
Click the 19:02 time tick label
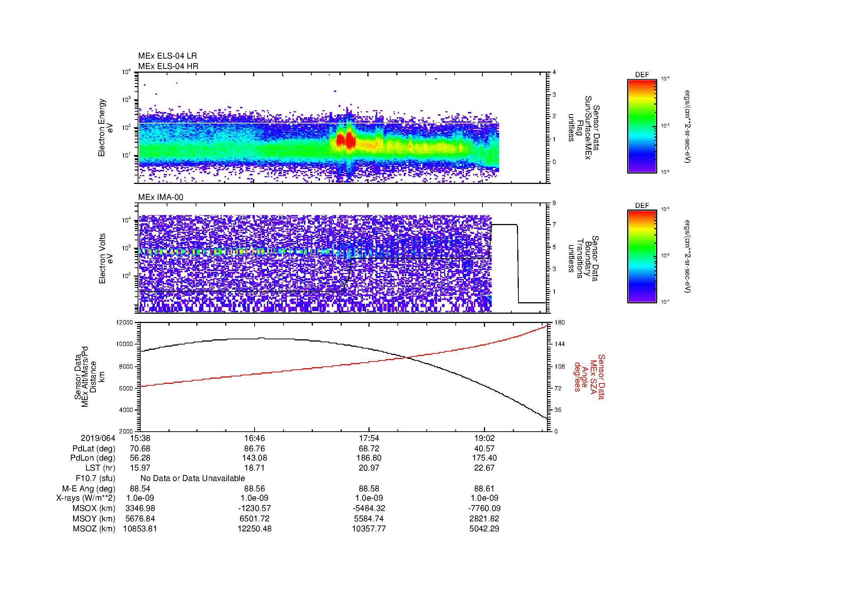click(484, 438)
